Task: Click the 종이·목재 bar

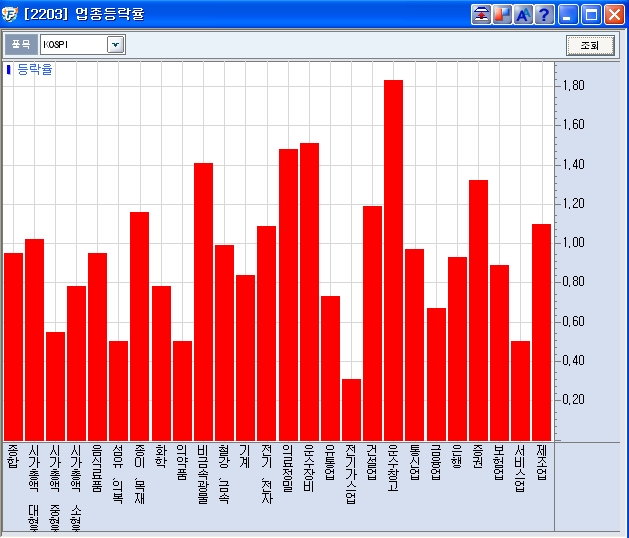Action: tap(139, 326)
